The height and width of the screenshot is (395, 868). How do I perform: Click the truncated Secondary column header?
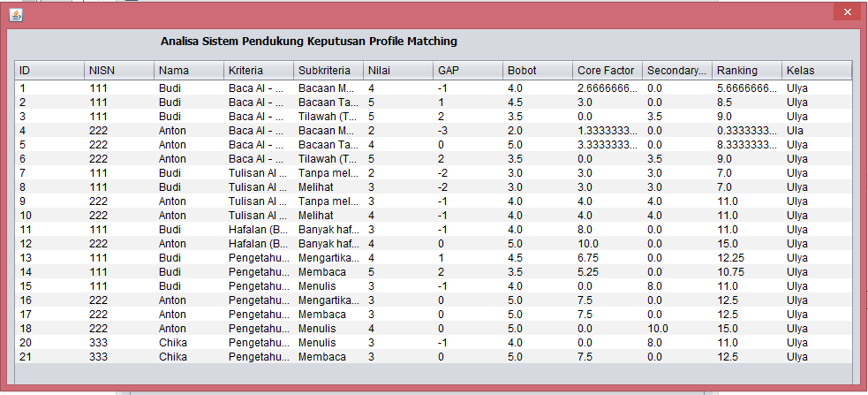[677, 71]
